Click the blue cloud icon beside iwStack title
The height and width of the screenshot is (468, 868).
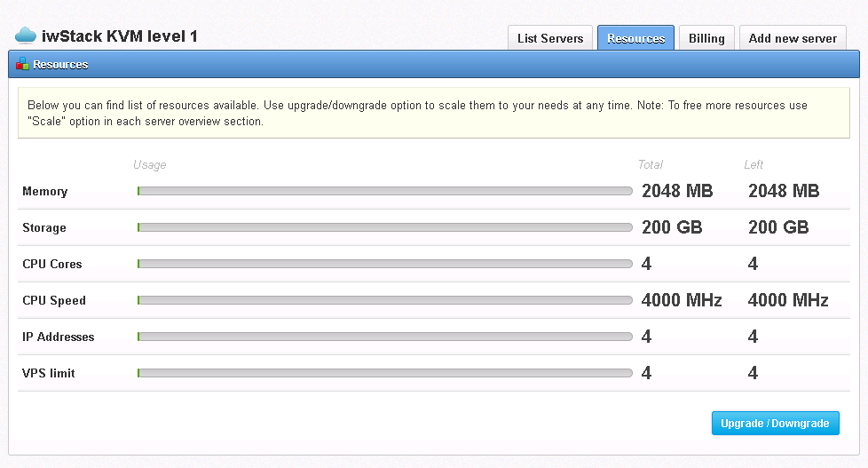[26, 36]
